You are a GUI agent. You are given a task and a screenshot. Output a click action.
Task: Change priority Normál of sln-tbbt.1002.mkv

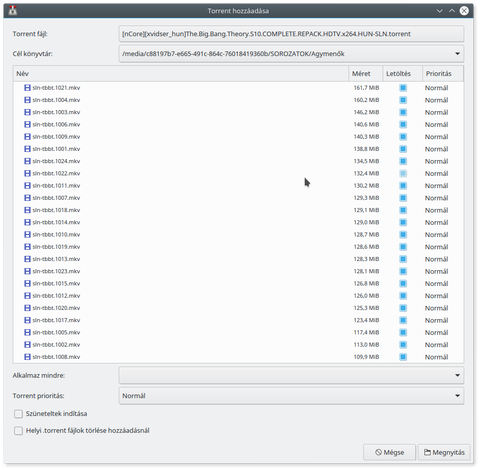(x=436, y=345)
